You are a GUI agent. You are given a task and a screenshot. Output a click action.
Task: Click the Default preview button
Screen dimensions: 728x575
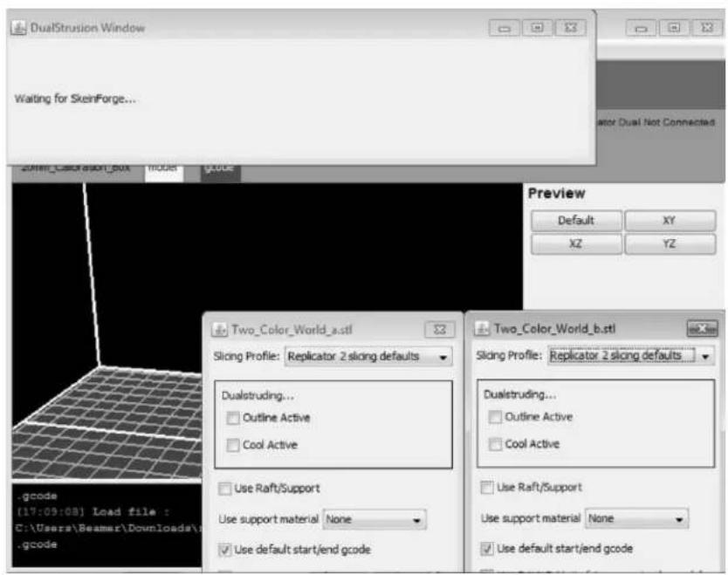tap(576, 221)
